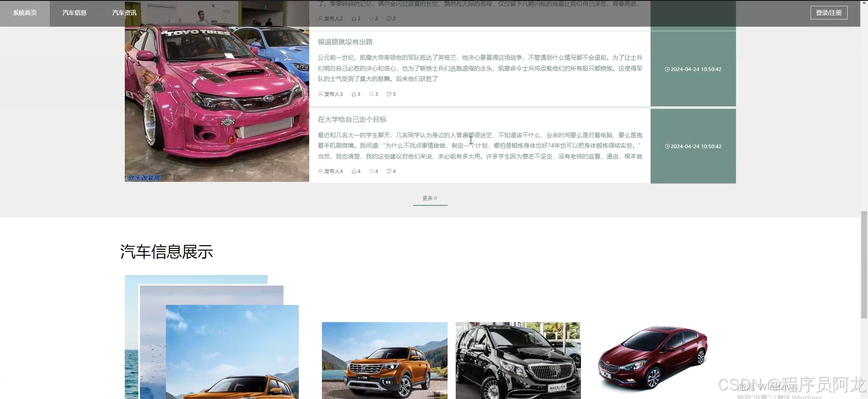868x399 pixels.
Task: Click the star icon in 发布人2 row
Action: [x=372, y=19]
